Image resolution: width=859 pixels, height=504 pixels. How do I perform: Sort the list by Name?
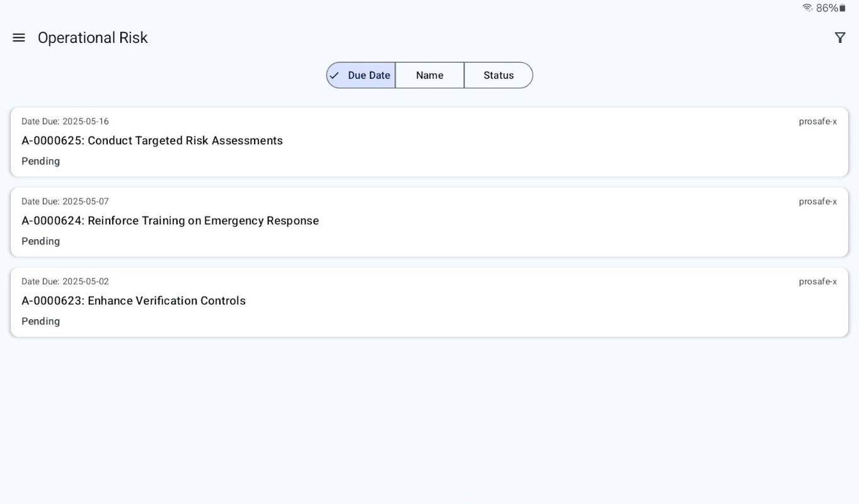(430, 76)
